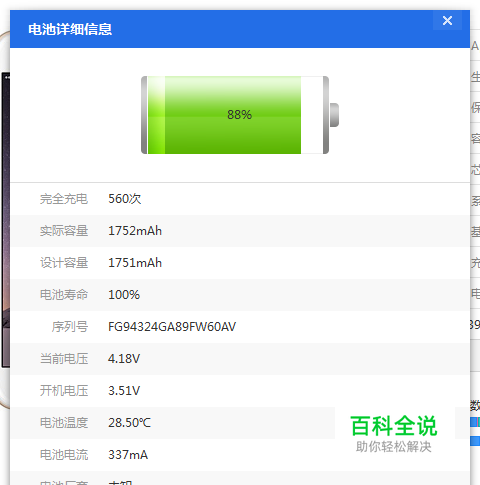Image resolution: width=480 pixels, height=485 pixels.
Task: Select the 当前电压 label
Action: tap(64, 359)
